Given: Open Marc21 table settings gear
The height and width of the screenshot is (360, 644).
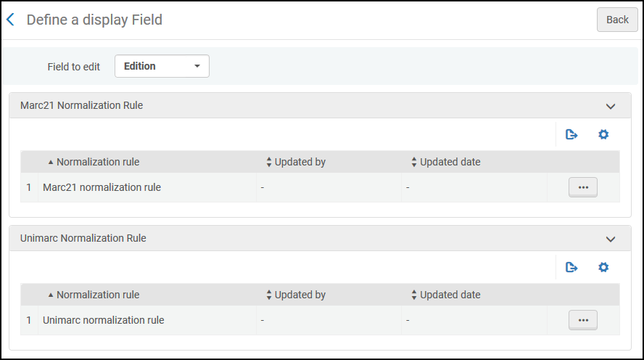Looking at the screenshot, I should [603, 134].
